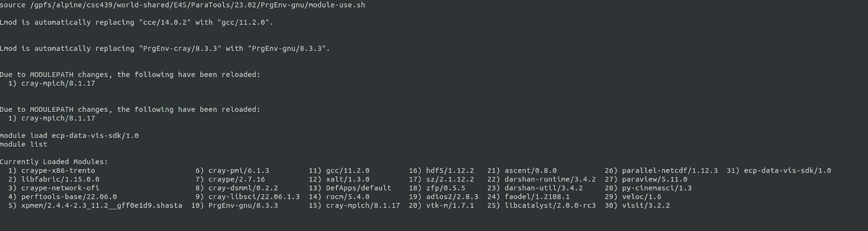Screen dimensions: 868x231
Task: Click the libfabric/1.15.0.0 module entry
Action: click(60, 179)
